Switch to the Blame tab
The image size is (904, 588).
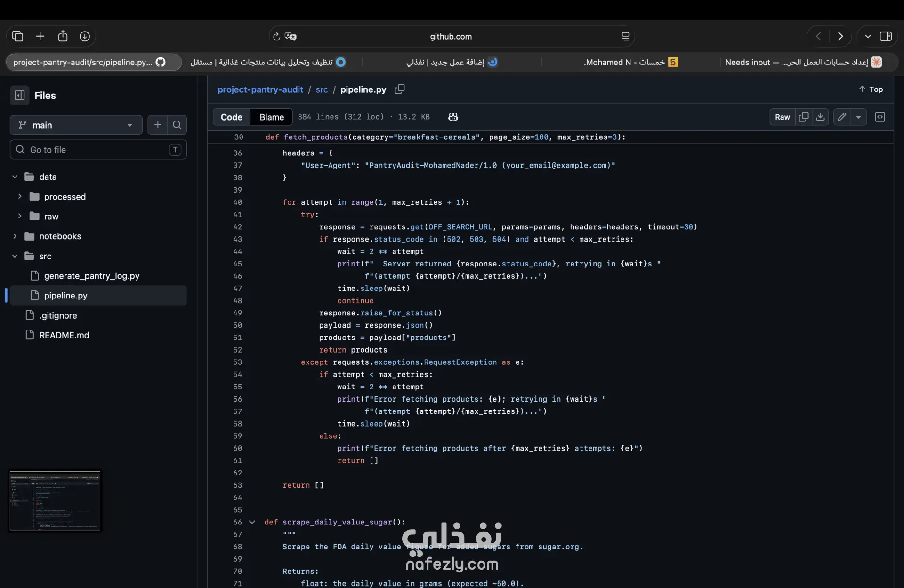272,117
